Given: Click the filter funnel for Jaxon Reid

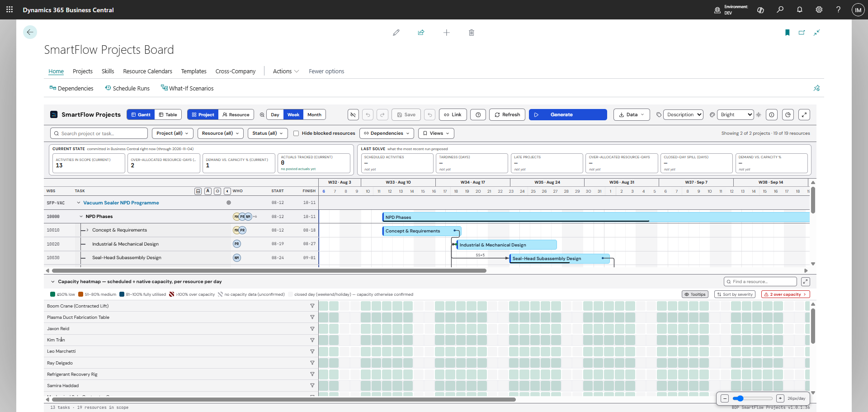Looking at the screenshot, I should tap(312, 329).
